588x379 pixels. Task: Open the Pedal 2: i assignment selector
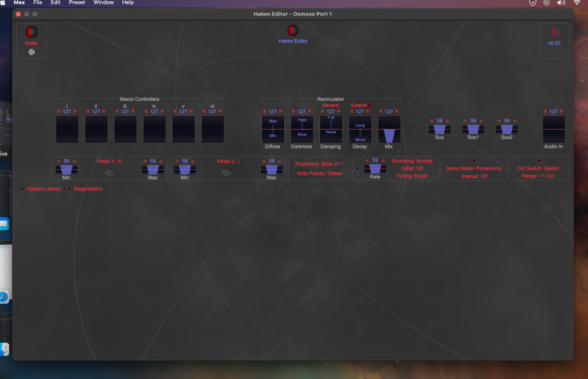coord(228,161)
